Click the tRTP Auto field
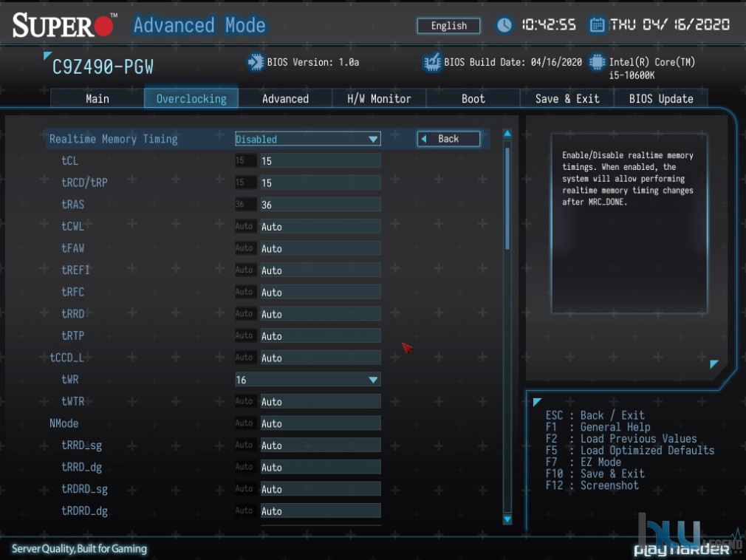 pos(321,336)
